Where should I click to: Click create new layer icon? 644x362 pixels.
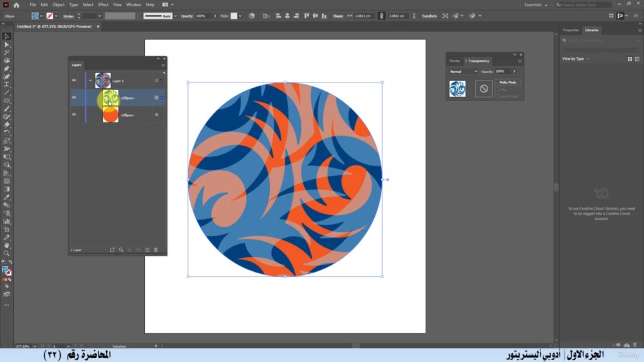click(x=147, y=250)
